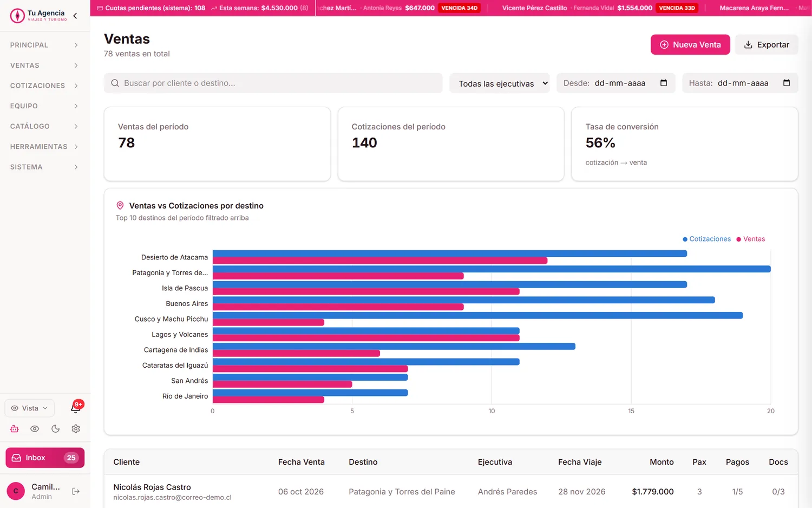Open the Hasta date calendar picker icon
812x508 pixels.
point(787,83)
